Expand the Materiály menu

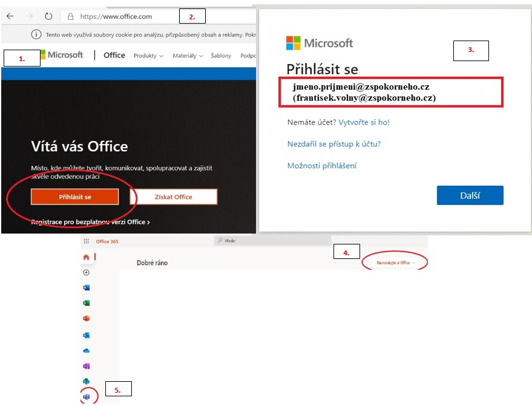tap(188, 56)
